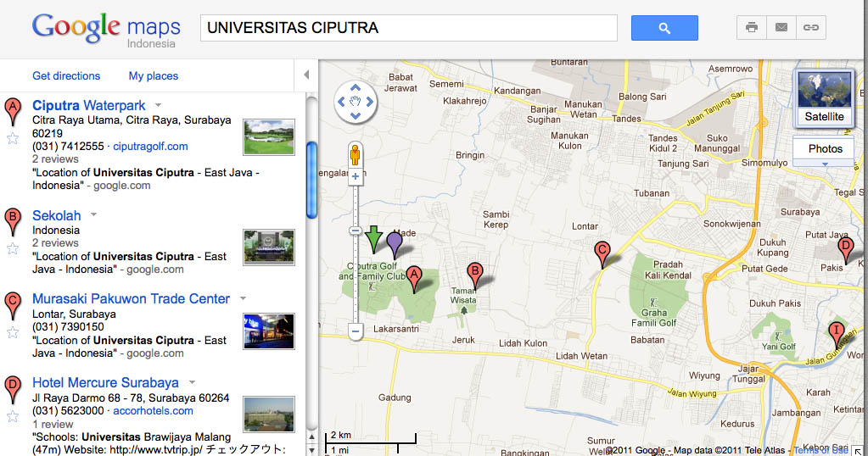Expand the Photos layer dropdown

point(825,164)
